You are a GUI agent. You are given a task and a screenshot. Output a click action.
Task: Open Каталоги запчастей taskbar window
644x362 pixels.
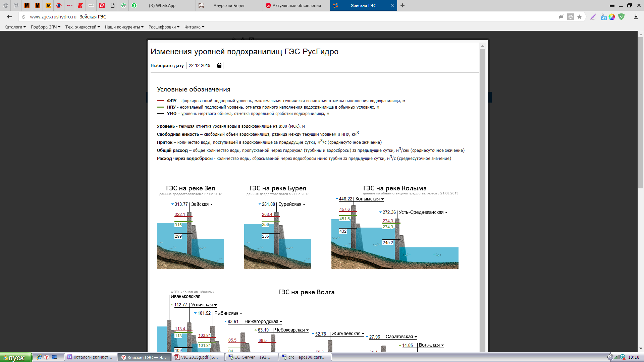(91, 357)
